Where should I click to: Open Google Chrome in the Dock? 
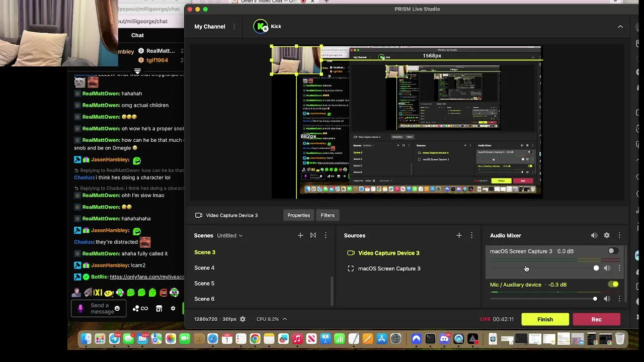pos(255,339)
